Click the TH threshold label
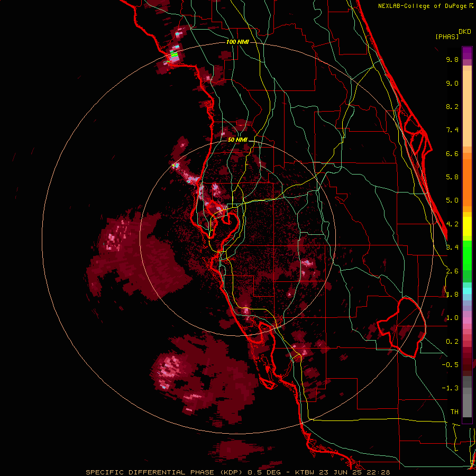The height and width of the screenshot is (476, 476). (x=454, y=412)
